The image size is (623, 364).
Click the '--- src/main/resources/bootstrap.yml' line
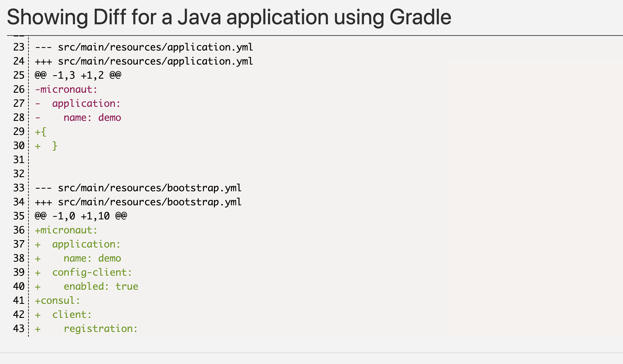click(x=138, y=188)
